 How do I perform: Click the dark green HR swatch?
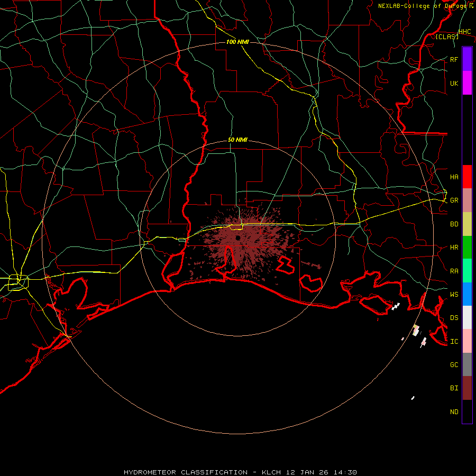pyautogui.click(x=467, y=248)
